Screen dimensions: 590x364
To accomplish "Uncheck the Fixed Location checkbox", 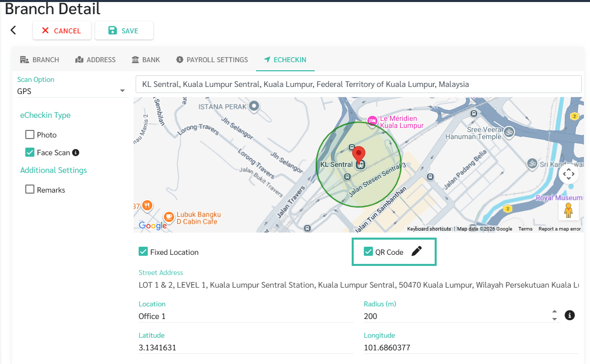I will [143, 252].
